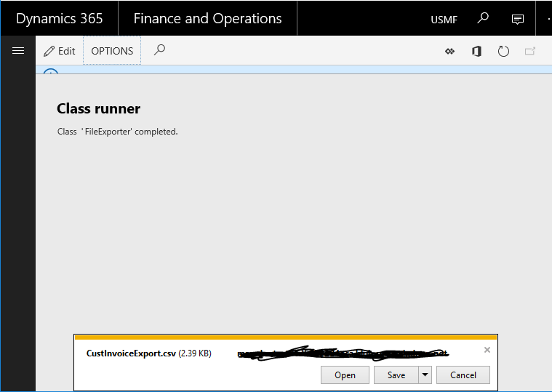552x392 pixels.
Task: Open the downloaded CustInvoiceExport.csv file
Action: pyautogui.click(x=345, y=375)
